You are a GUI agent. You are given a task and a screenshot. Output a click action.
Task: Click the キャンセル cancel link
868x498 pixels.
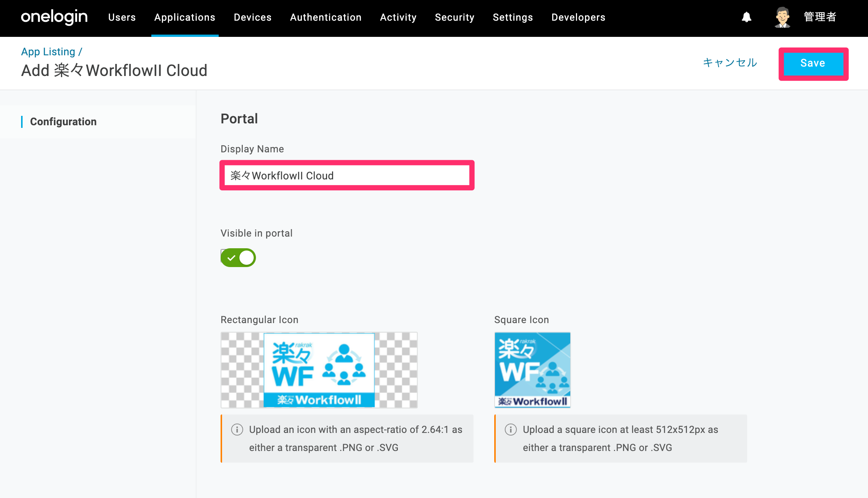730,62
